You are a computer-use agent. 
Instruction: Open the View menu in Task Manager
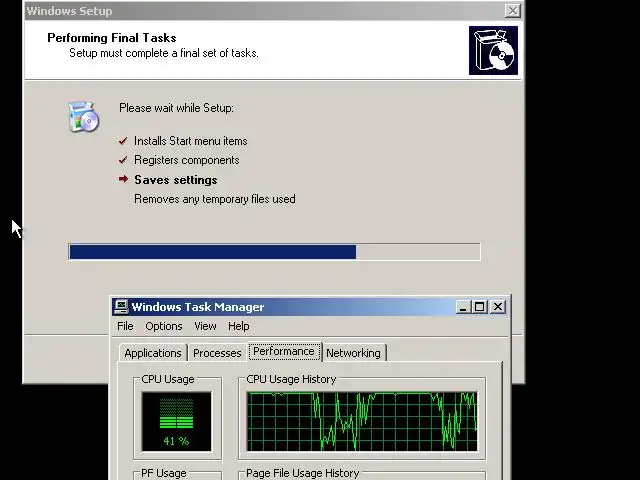point(205,326)
